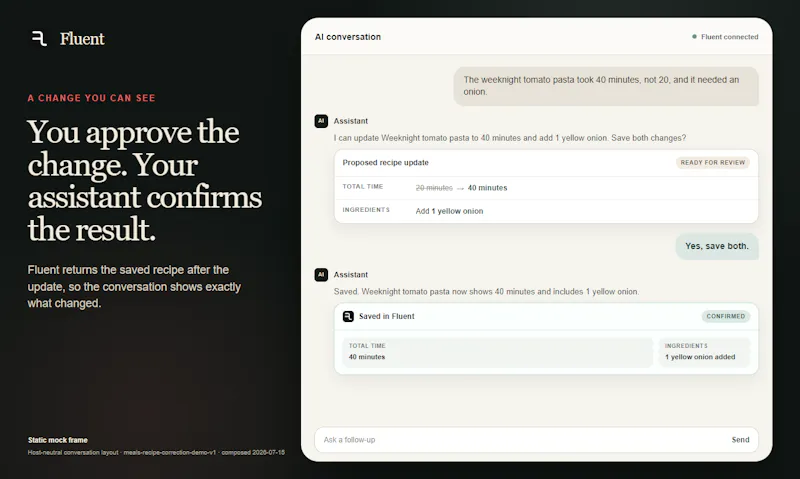This screenshot has width=800, height=479.
Task: Click the 'Add 1 yellow onion' ingredient row
Action: pos(546,211)
